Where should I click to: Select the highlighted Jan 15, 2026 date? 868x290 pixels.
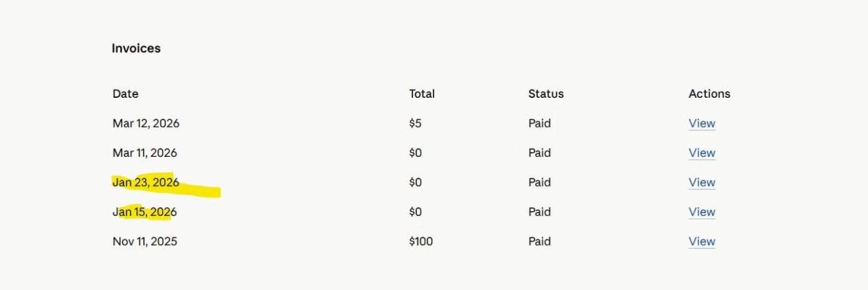coord(144,212)
